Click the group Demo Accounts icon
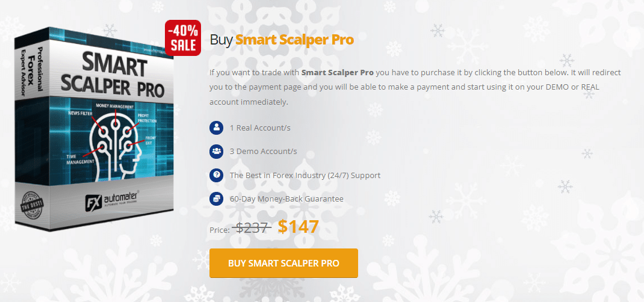This screenshot has height=302, width=644. click(216, 152)
